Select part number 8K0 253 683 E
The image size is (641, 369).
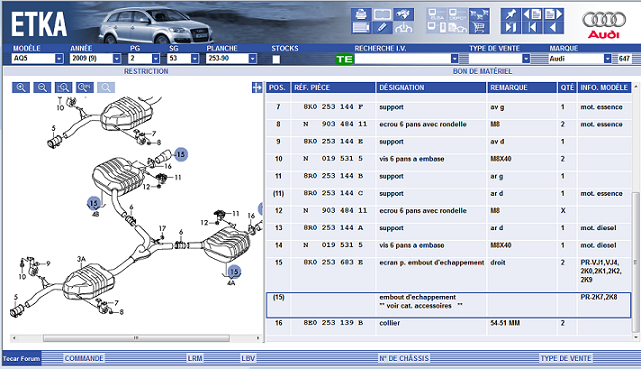[x=333, y=262]
